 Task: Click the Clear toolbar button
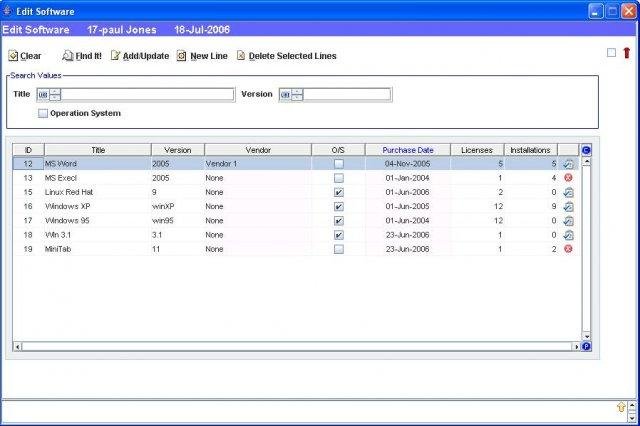point(25,56)
